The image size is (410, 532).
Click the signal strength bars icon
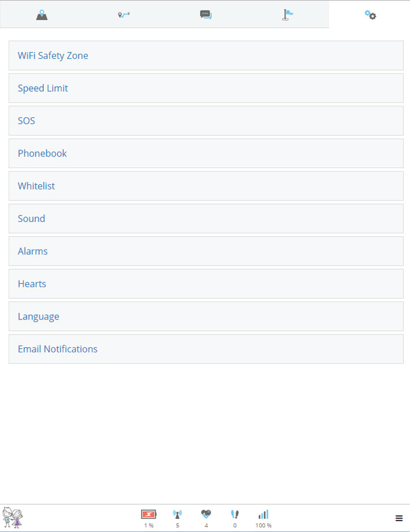coord(263,514)
